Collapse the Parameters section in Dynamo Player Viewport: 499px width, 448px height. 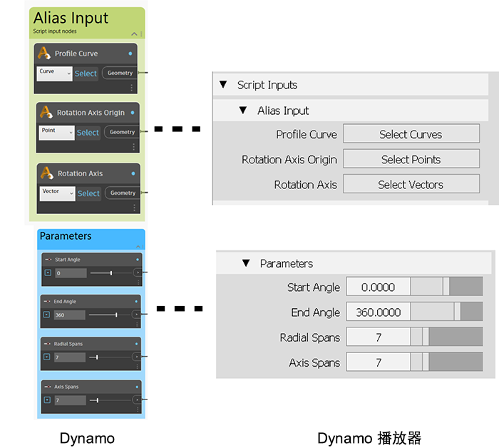(x=246, y=263)
